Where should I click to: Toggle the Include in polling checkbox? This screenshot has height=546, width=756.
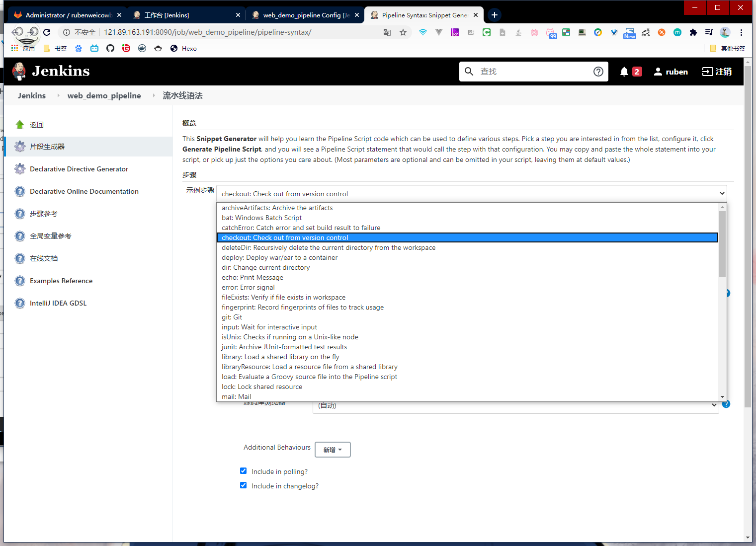pyautogui.click(x=244, y=471)
